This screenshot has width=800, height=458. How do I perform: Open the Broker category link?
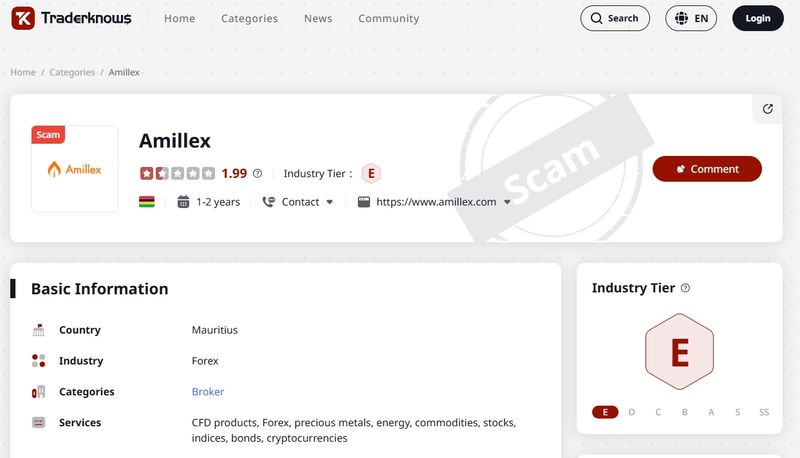(x=208, y=392)
